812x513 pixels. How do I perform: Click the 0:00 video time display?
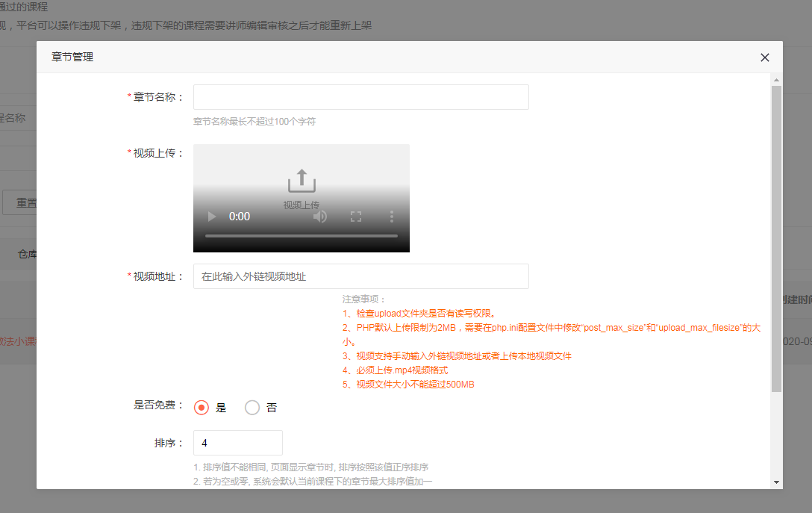click(240, 216)
